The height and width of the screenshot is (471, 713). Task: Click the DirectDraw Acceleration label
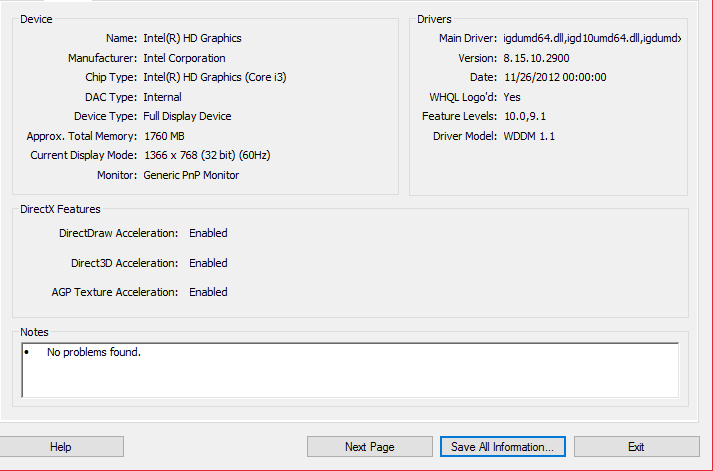118,233
